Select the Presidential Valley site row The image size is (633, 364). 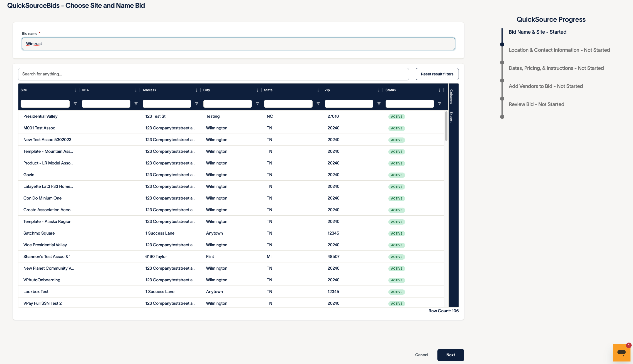click(x=231, y=116)
